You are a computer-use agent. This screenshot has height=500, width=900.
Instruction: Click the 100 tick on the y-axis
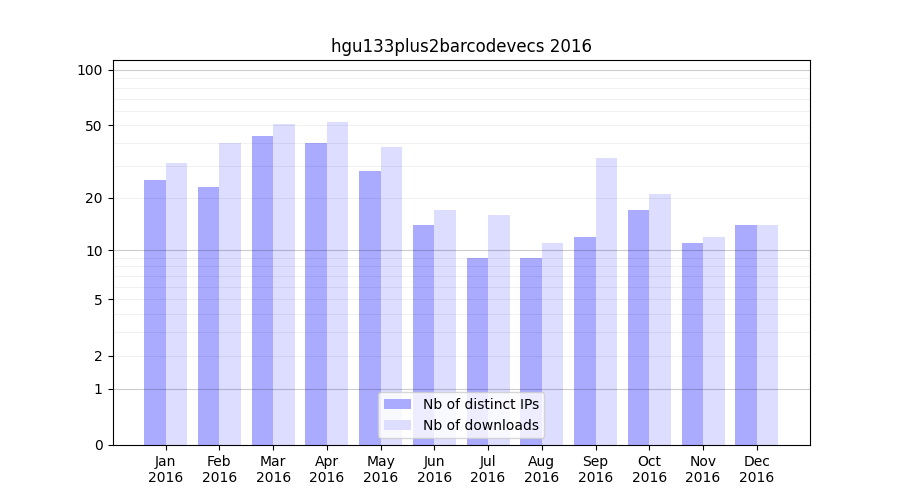[90, 70]
